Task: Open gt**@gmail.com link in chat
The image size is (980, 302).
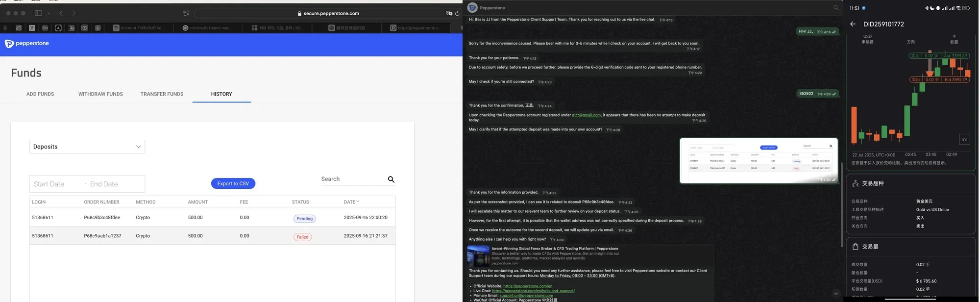Action: (x=586, y=115)
